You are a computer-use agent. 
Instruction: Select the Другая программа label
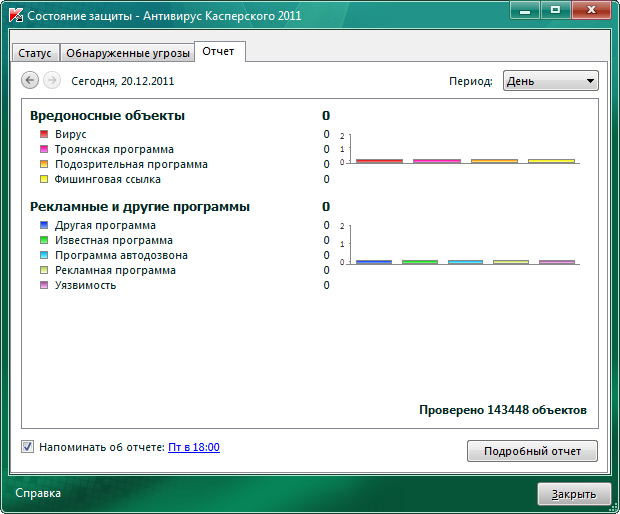(x=105, y=225)
